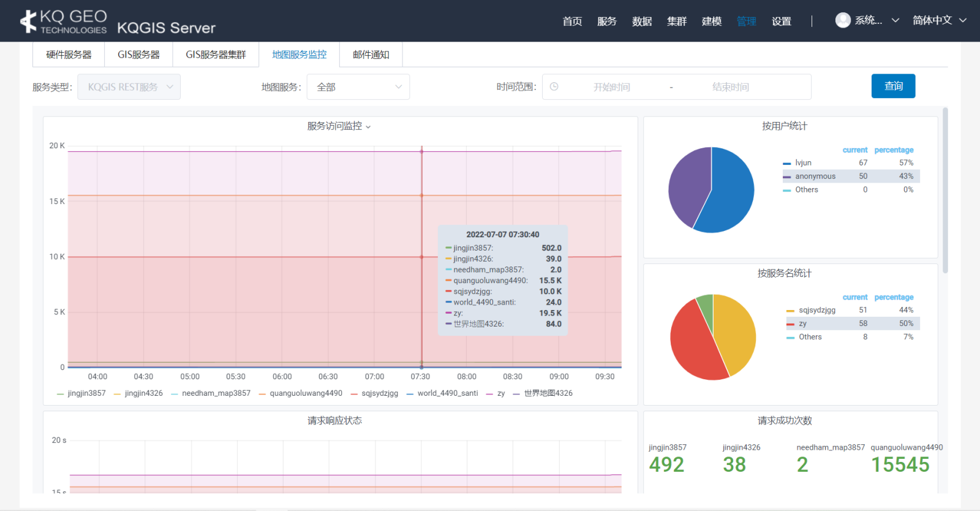Image resolution: width=980 pixels, height=511 pixels.
Task: Click the dashboard vertical scrollbar
Action: point(945,190)
